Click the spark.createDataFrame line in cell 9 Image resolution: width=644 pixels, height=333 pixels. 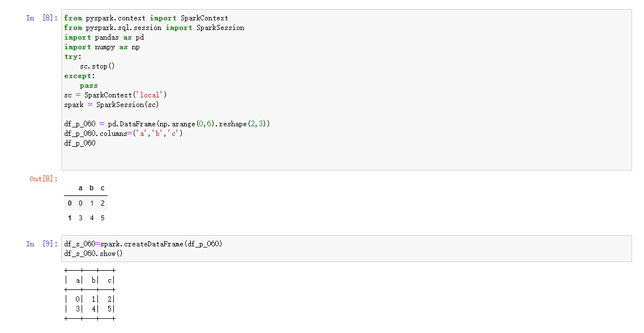[x=143, y=244]
